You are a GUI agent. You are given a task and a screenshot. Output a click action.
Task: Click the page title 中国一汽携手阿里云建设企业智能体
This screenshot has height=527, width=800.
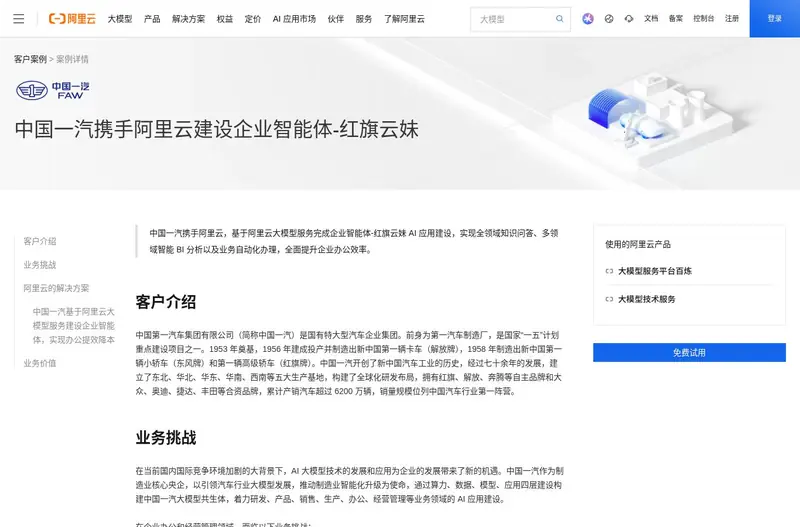click(x=216, y=129)
